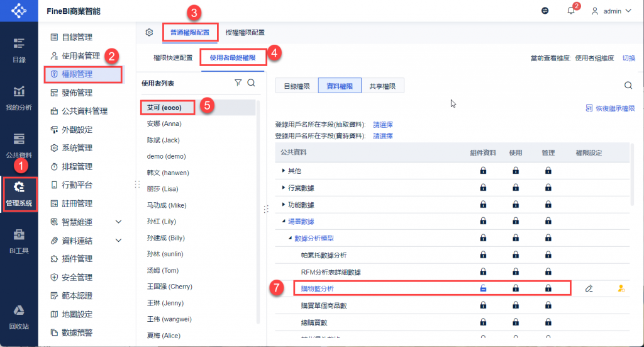Collapse the 場景數據 tree node

tap(284, 221)
